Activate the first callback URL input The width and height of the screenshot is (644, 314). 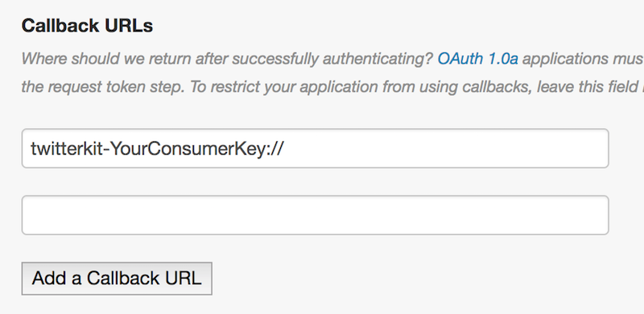click(x=315, y=148)
